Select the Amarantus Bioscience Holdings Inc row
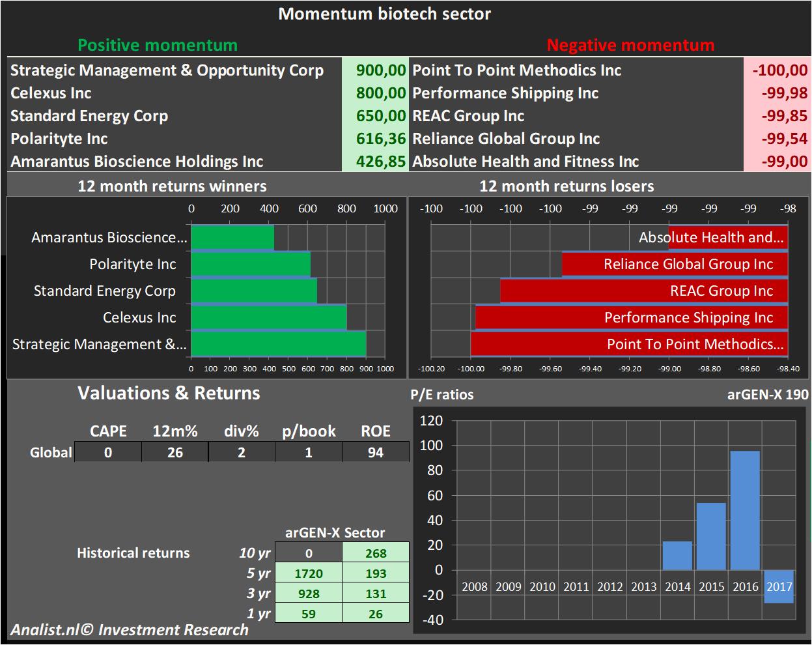This screenshot has height=645, width=812. coord(137,162)
